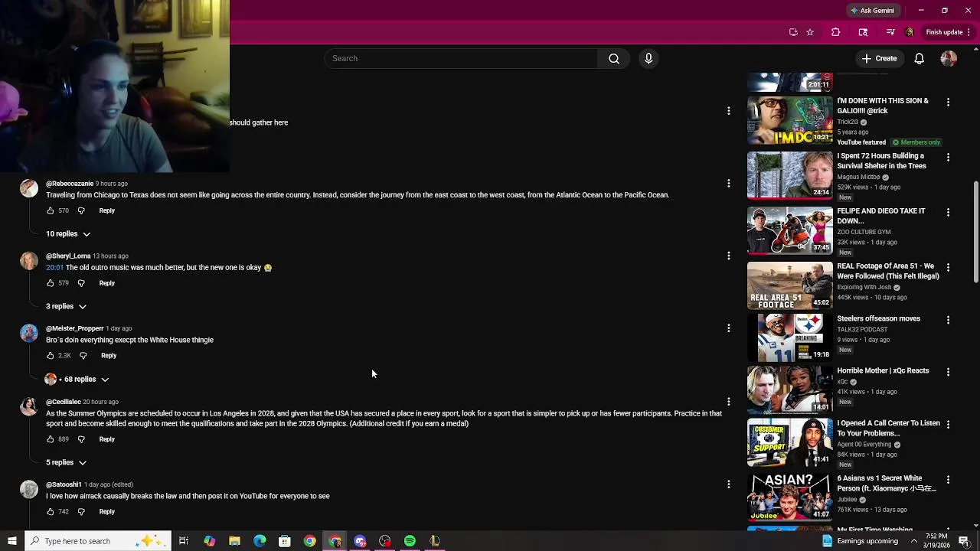Screen dimensions: 980x551
Task: Open Windows notification center icon
Action: click(x=964, y=541)
